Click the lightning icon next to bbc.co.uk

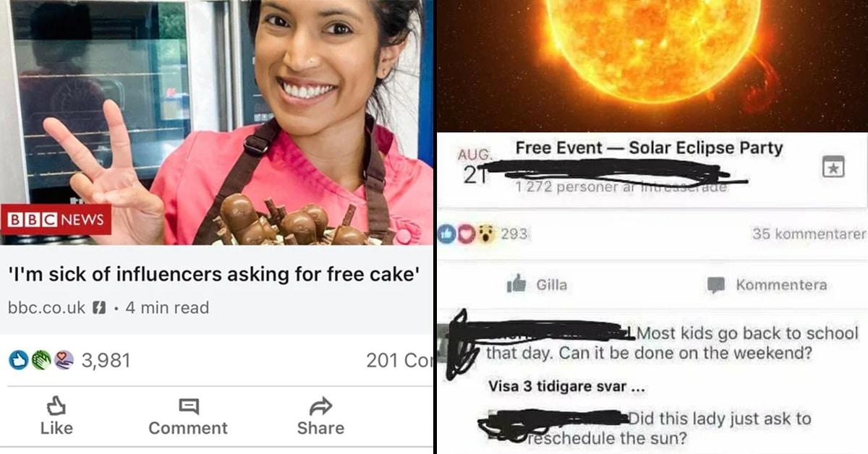point(101,308)
